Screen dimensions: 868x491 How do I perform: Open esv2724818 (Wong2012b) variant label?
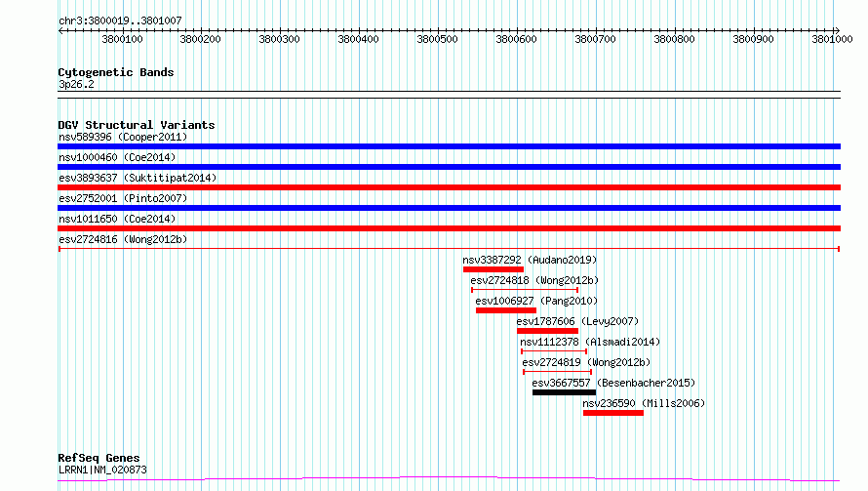534,280
